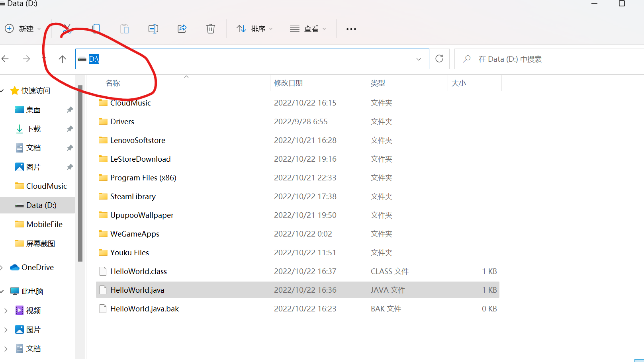Open the recent locations chevron
Viewport: 644px width, 362px height.
point(44,59)
